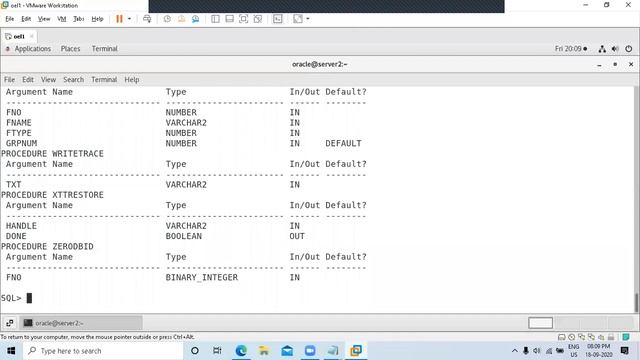Click the stretch guest display icon
640x360 pixels.
click(x=298, y=19)
